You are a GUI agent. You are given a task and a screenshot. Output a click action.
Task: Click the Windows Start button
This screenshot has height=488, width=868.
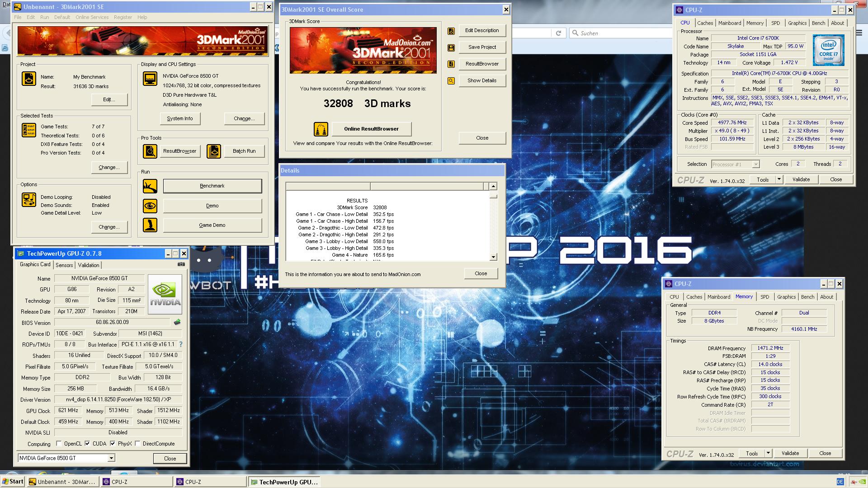(13, 482)
